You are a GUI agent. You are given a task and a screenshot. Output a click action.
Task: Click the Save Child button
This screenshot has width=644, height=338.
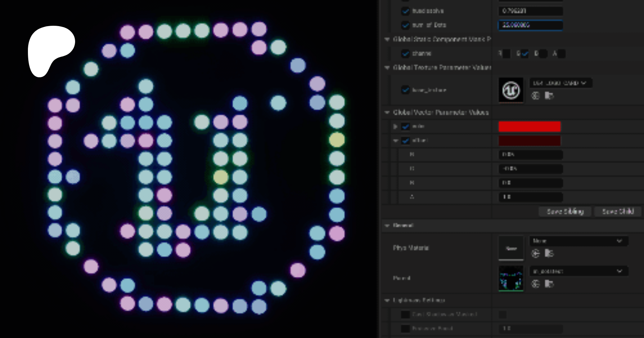[618, 212]
